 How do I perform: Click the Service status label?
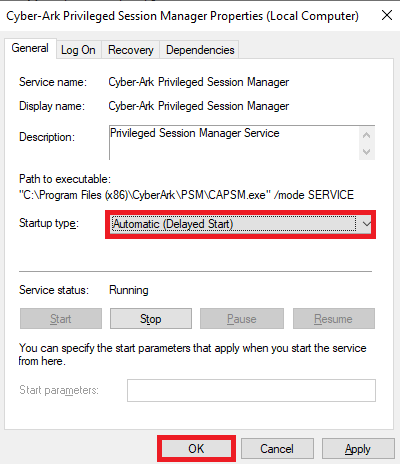[54, 290]
